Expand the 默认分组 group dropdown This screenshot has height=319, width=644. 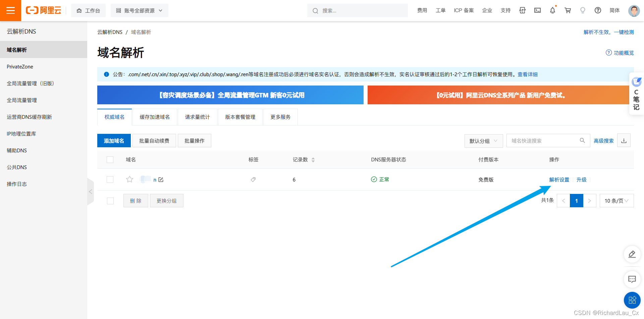point(483,141)
